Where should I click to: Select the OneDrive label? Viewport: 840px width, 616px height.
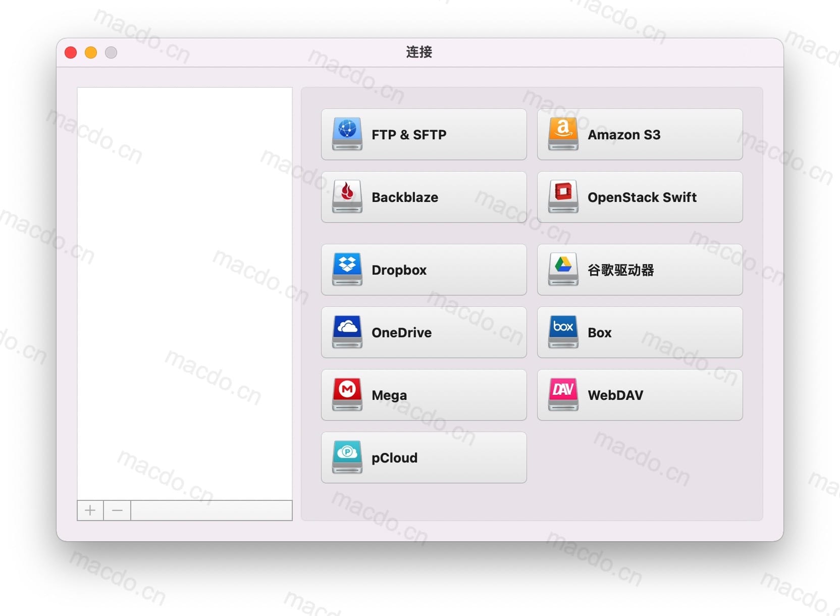click(x=401, y=333)
